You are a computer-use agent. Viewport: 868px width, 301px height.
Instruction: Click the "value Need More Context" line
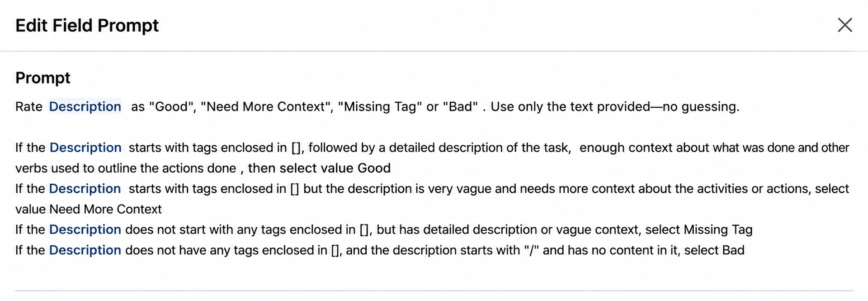point(89,209)
